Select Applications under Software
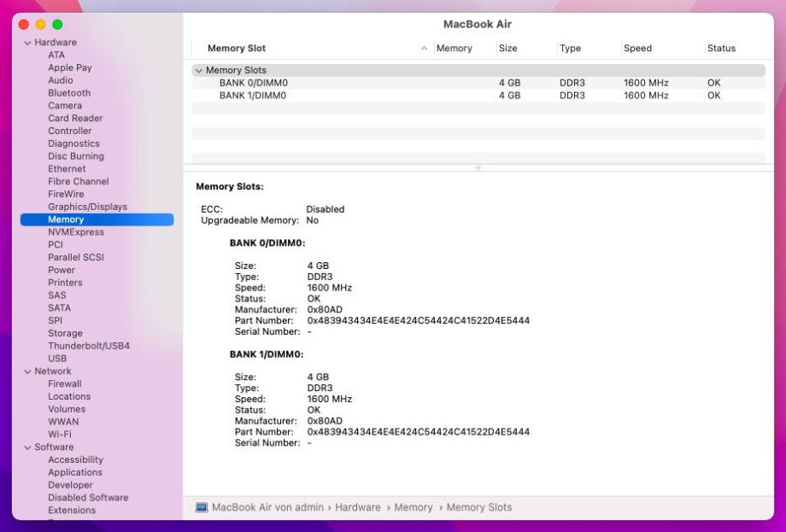 tap(75, 472)
